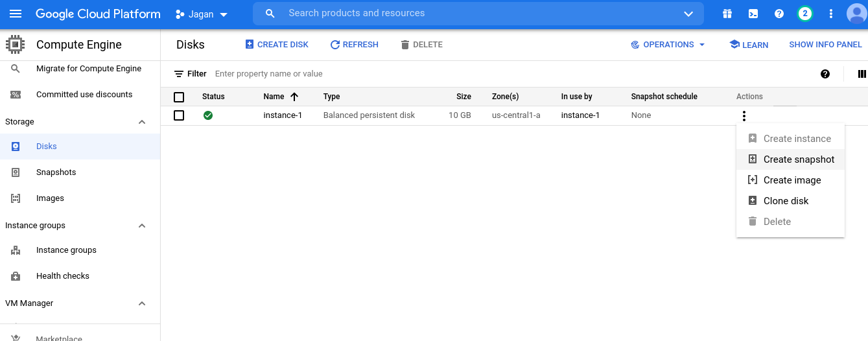
Task: Choose Create snapshot from the menu
Action: [790, 159]
